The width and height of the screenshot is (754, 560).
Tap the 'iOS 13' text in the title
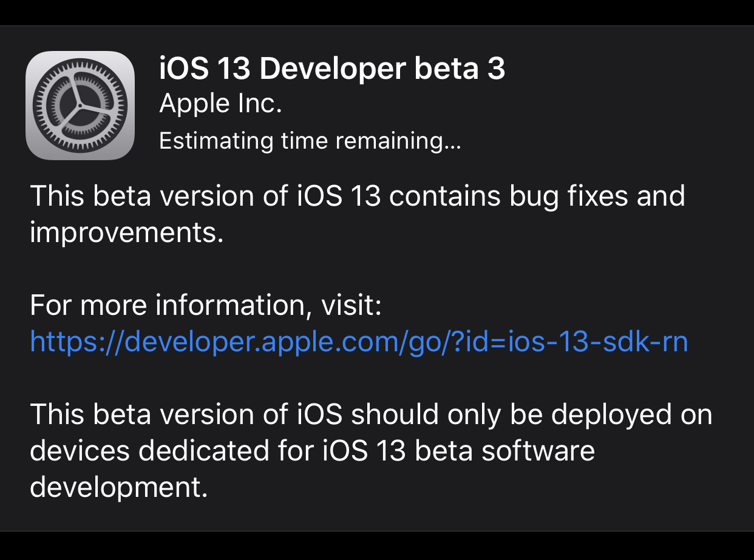pyautogui.click(x=205, y=69)
